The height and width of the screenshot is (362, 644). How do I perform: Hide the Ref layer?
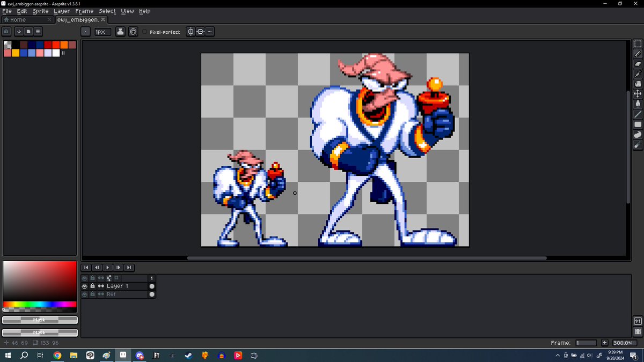[x=84, y=294]
